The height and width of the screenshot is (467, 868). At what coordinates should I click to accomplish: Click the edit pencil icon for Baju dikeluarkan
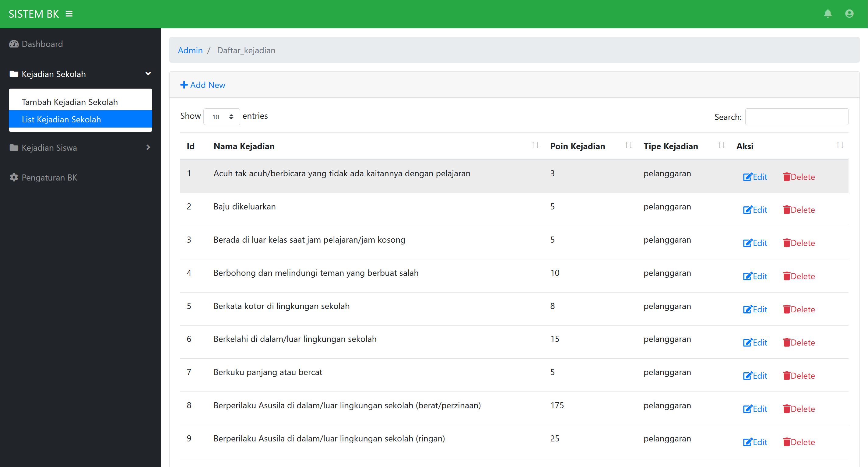point(748,210)
